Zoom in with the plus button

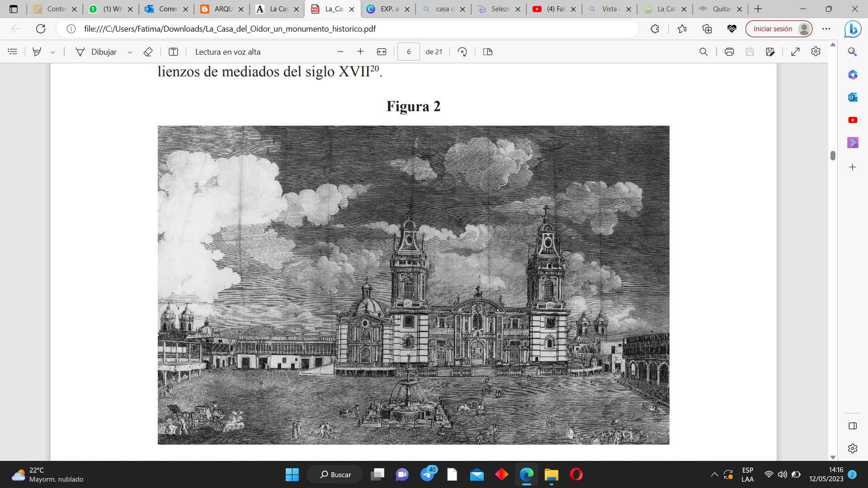pyautogui.click(x=360, y=52)
